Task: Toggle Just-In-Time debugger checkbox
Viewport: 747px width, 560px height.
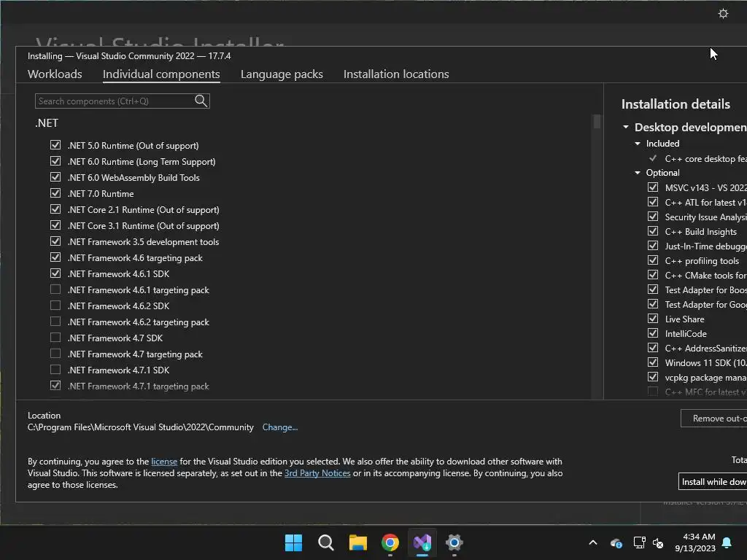Action: click(653, 246)
